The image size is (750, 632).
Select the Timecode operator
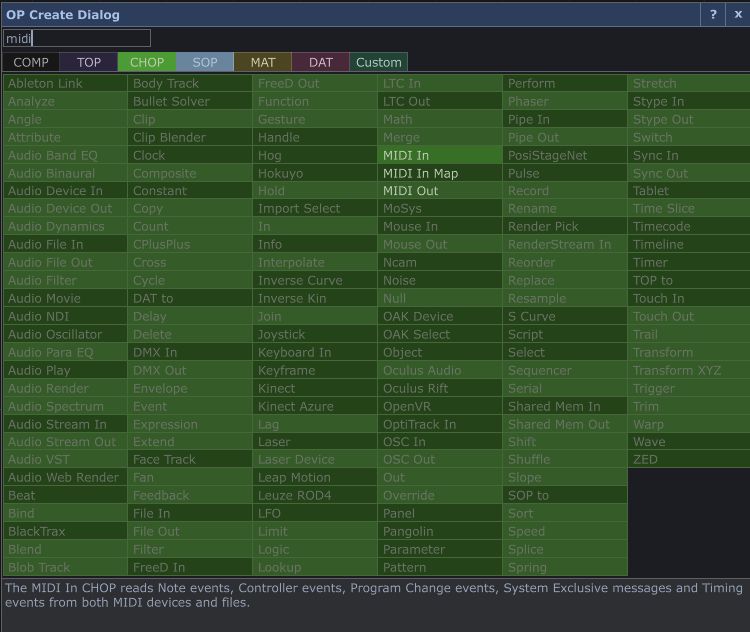pyautogui.click(x=689, y=226)
